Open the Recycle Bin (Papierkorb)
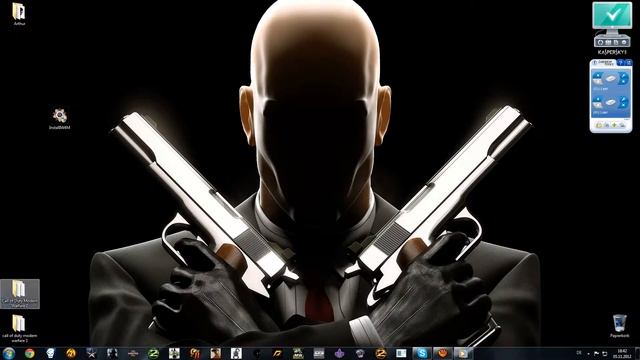The width and height of the screenshot is (640, 360). click(x=619, y=325)
